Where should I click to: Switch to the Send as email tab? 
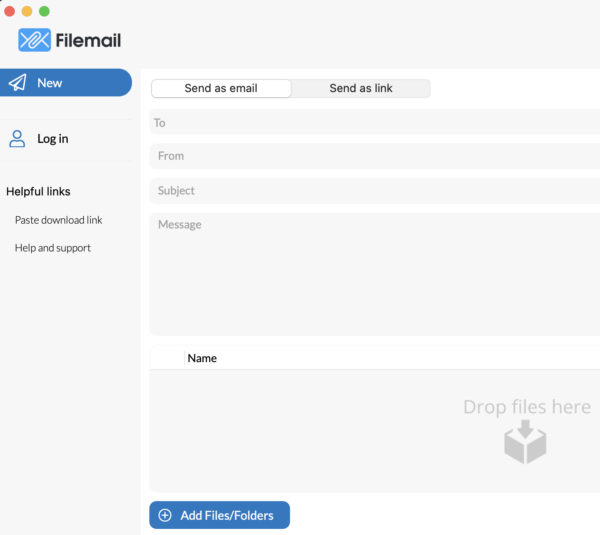pyautogui.click(x=221, y=88)
